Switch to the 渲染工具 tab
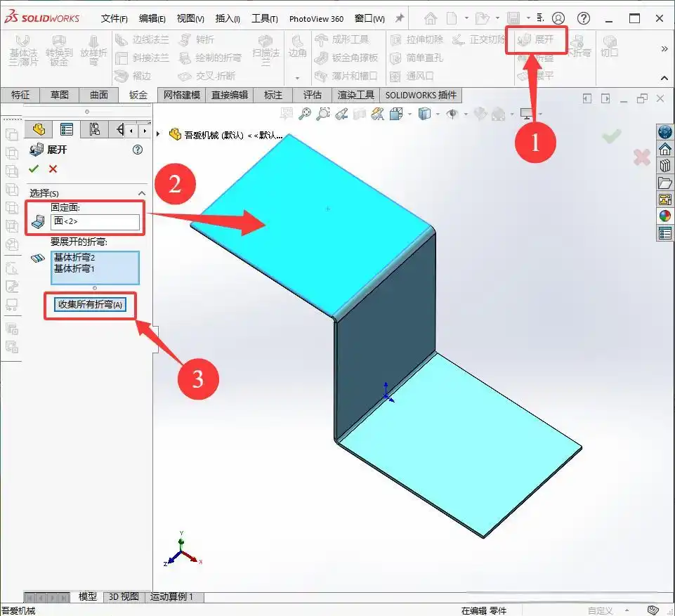The height and width of the screenshot is (616, 675). 355,95
